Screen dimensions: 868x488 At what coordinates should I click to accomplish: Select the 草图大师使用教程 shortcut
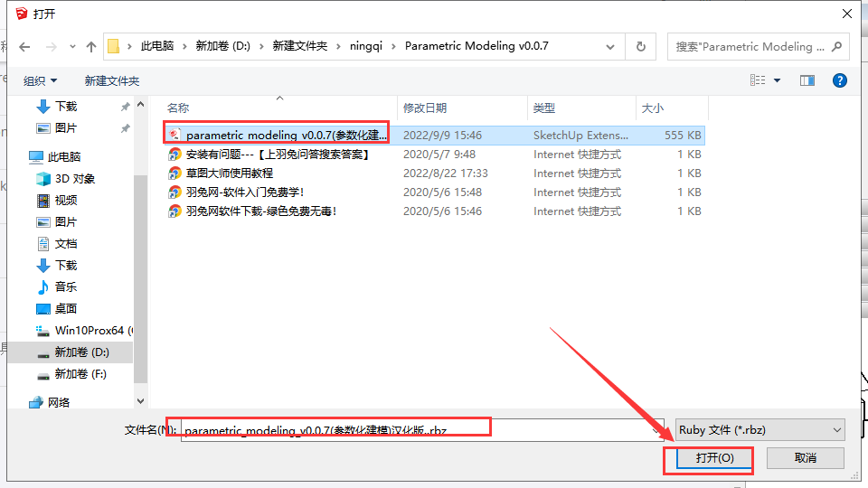pos(229,174)
